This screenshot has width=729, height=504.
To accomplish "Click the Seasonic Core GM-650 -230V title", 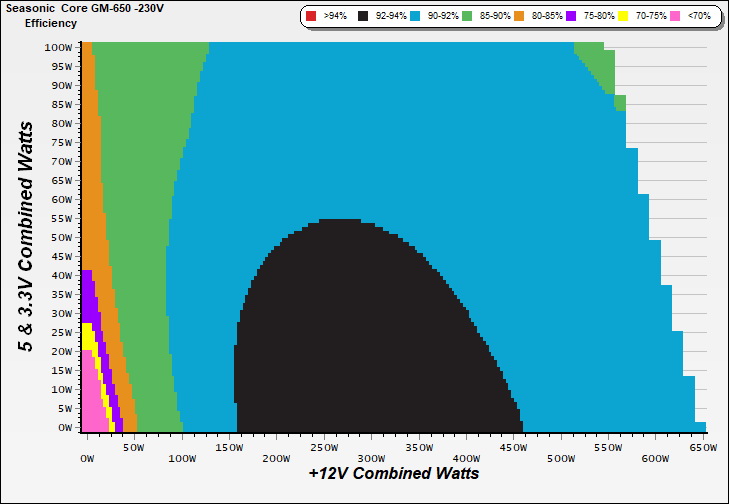I will [x=83, y=8].
